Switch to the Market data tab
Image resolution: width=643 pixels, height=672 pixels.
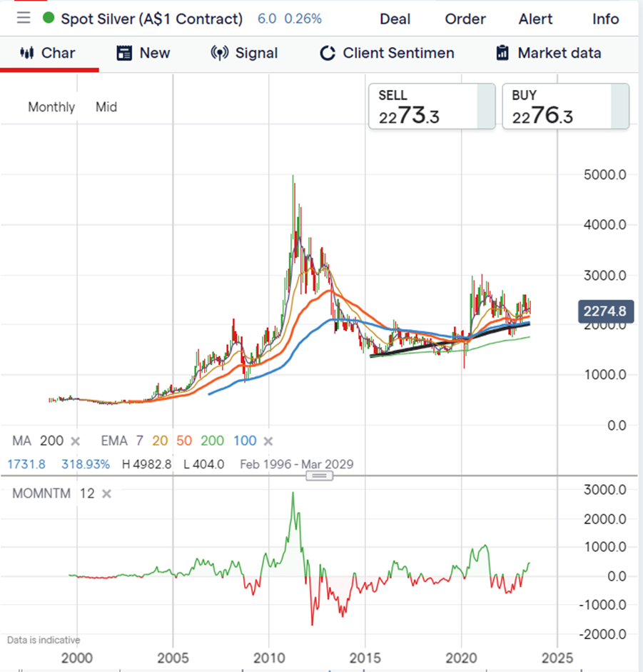pyautogui.click(x=549, y=53)
